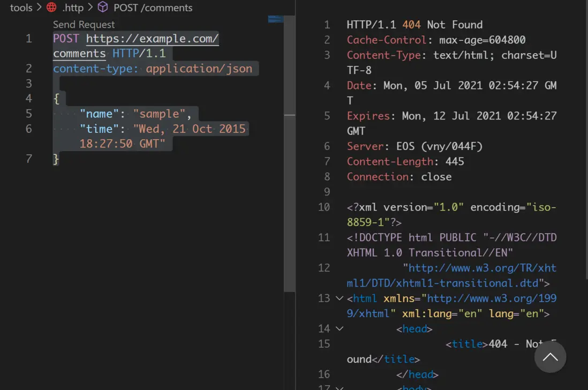Click the globe icon before .http breadcrumb
Viewport: 588px width, 390px height.
click(x=51, y=7)
